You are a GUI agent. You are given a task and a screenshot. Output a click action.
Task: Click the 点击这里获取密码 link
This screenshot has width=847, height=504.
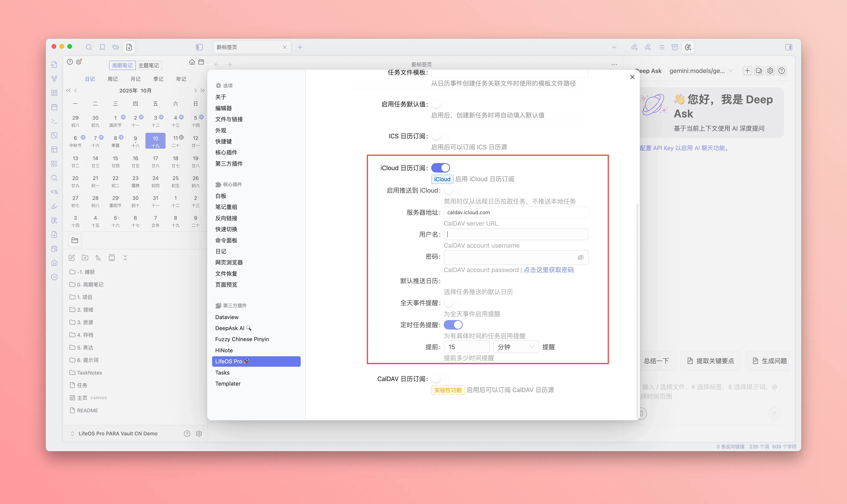(x=548, y=270)
